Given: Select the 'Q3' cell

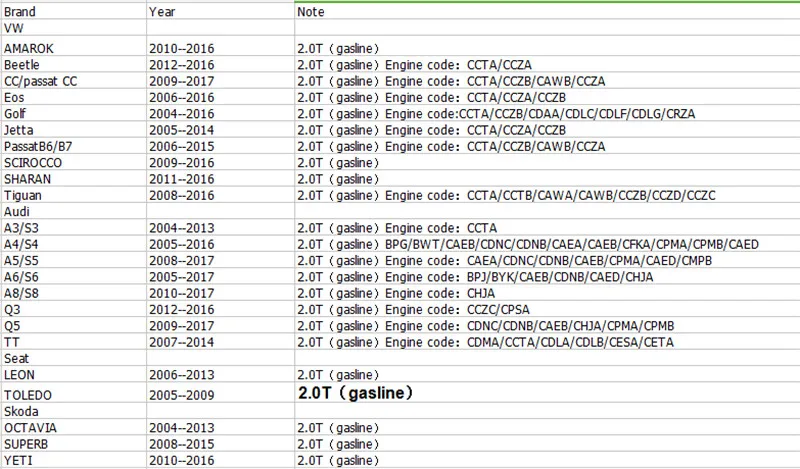Looking at the screenshot, I should coord(73,310).
